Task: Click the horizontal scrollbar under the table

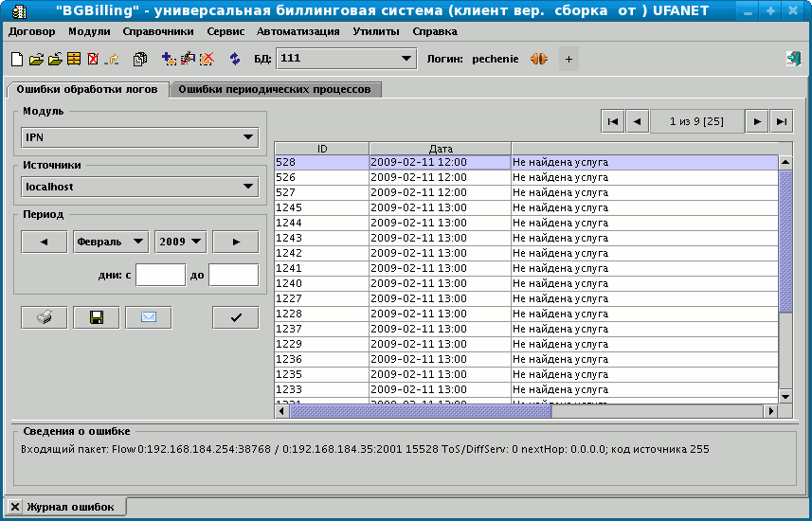Action: pyautogui.click(x=420, y=411)
